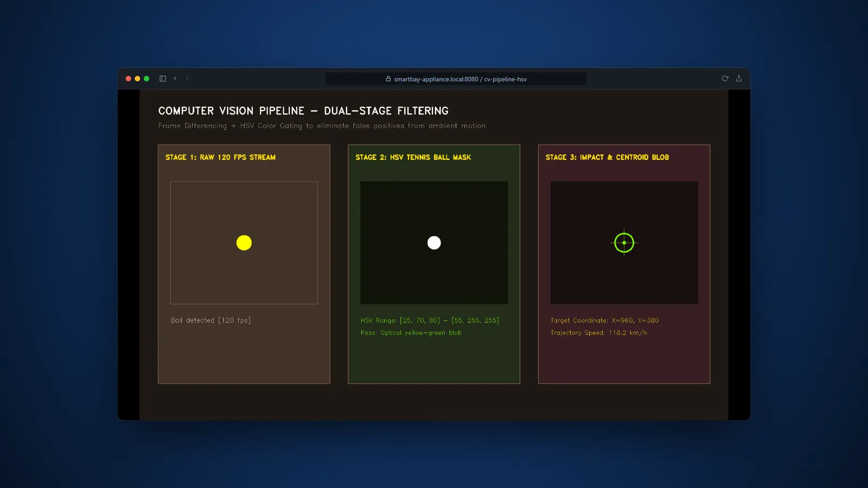Viewport: 868px width, 488px height.
Task: Select the Stage 1: Raw 120 FPS Stream heading
Action: (x=220, y=157)
